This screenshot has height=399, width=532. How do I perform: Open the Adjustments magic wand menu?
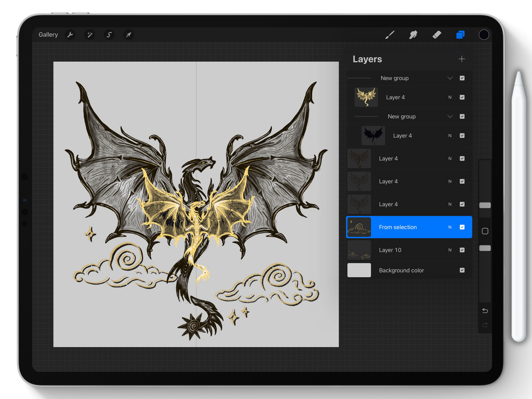(90, 35)
